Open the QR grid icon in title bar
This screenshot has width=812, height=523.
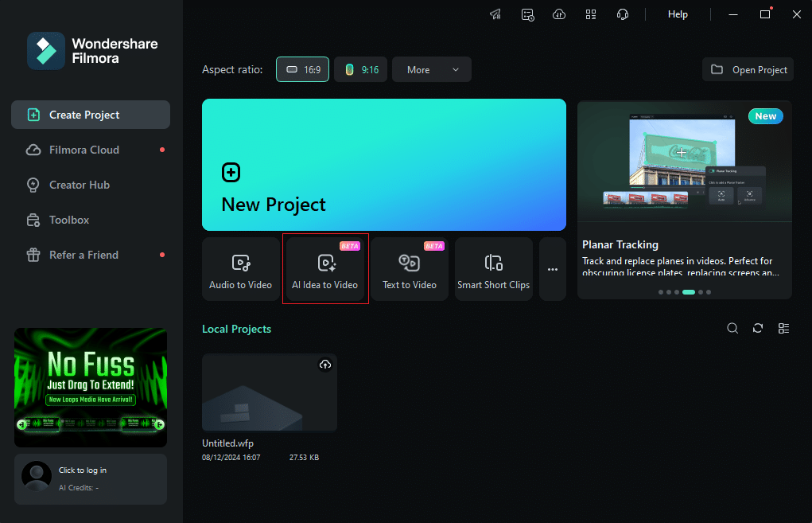[591, 14]
